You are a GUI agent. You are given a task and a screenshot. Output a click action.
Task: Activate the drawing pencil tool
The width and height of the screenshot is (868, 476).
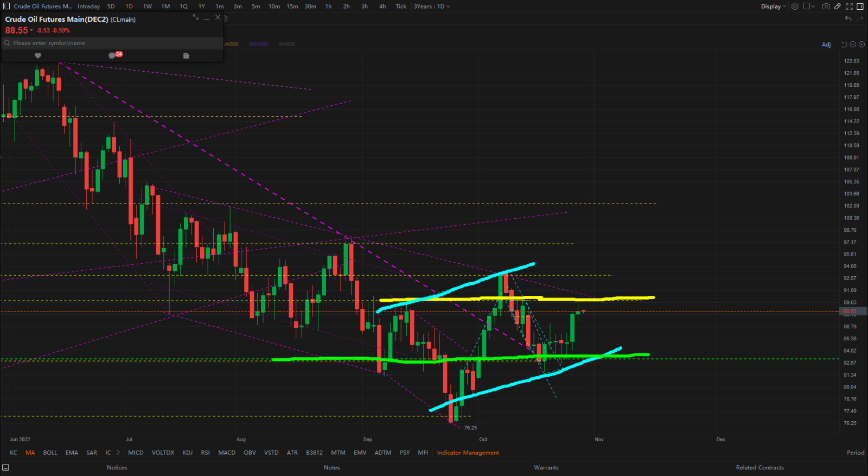click(838, 7)
